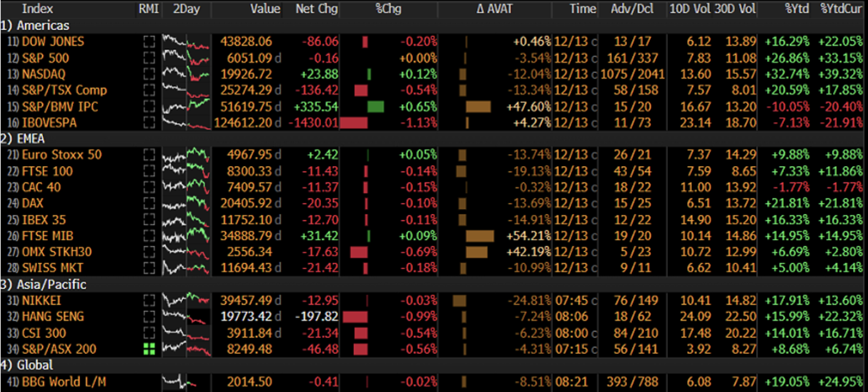Click the Δ AVAT bar for FTSE MIB
Image resolution: width=868 pixels, height=392 pixels.
point(480,236)
